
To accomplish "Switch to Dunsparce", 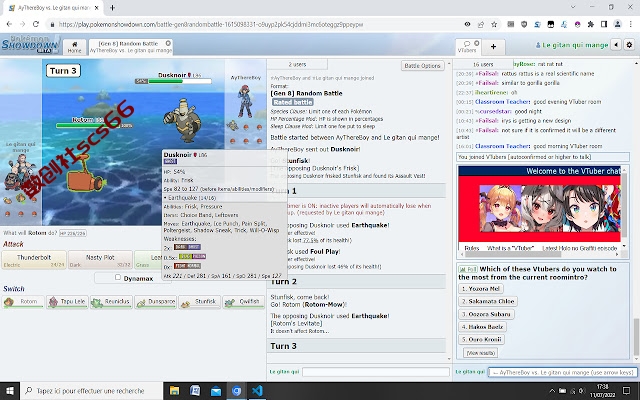I will pyautogui.click(x=155, y=302).
